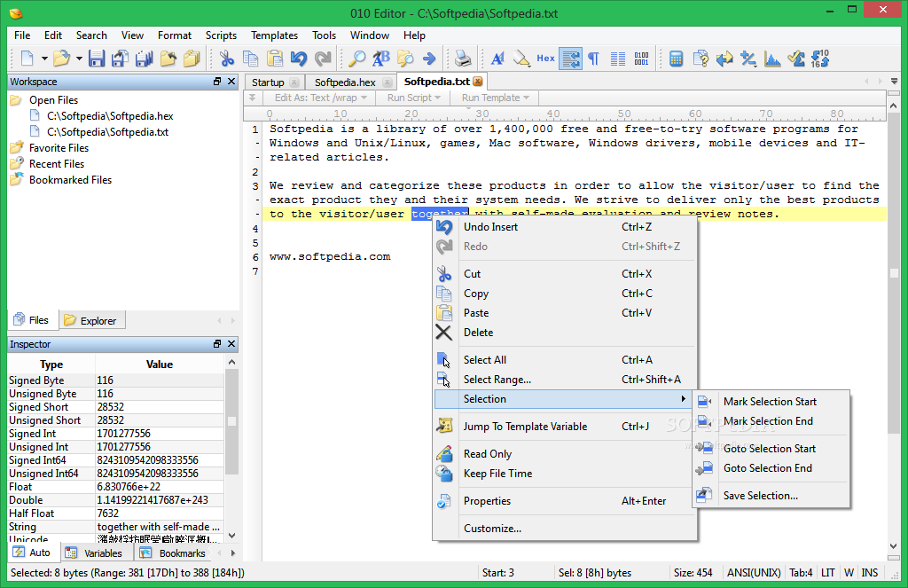Open the Hex Operations plus-minus icon
The image size is (908, 588).
(x=748, y=59)
